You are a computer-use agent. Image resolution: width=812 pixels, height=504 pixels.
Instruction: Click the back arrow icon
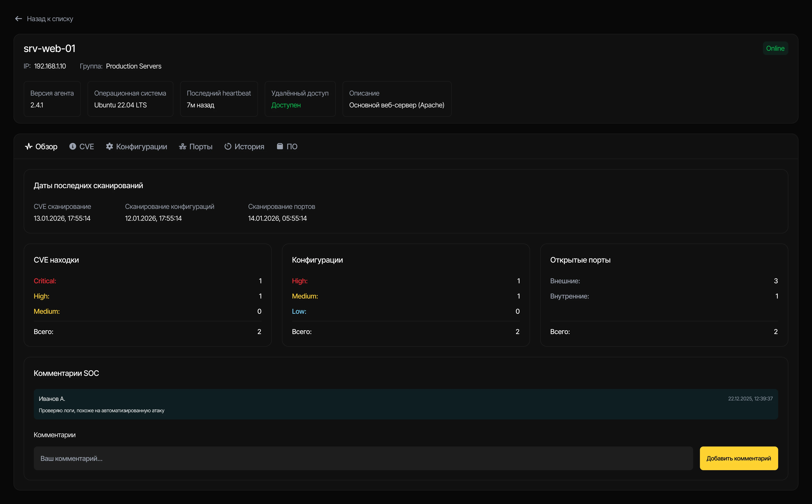point(19,19)
